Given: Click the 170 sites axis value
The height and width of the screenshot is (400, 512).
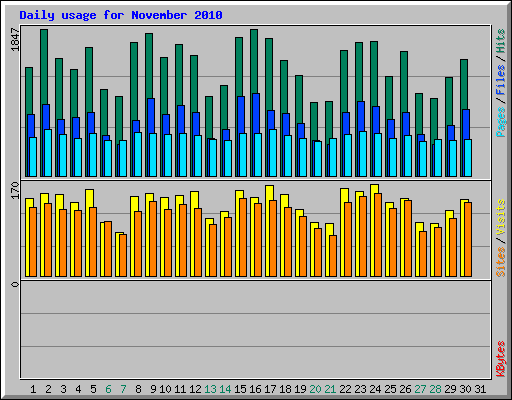Looking at the screenshot, I should [x=15, y=191].
